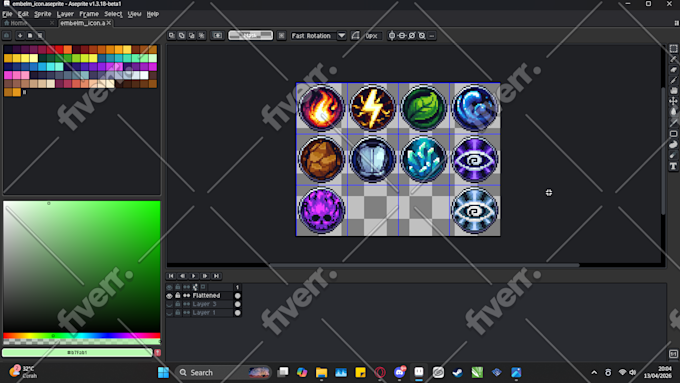This screenshot has width=680, height=383.
Task: Click the subtract from selection mode icon
Action: (192, 36)
